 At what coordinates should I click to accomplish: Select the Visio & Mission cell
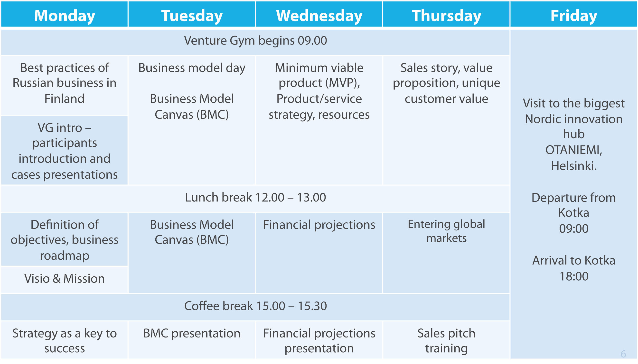[x=64, y=280]
